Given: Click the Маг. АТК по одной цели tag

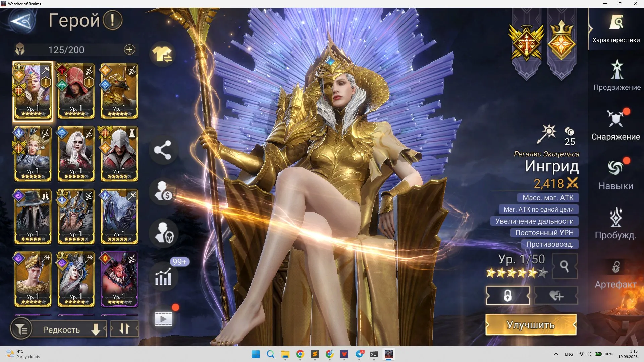Looking at the screenshot, I should coord(539,209).
